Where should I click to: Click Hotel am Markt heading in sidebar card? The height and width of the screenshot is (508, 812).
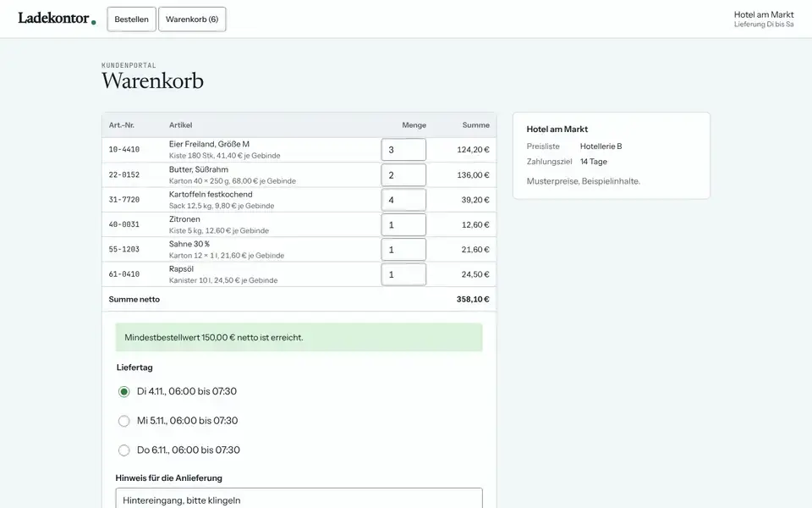coord(557,130)
